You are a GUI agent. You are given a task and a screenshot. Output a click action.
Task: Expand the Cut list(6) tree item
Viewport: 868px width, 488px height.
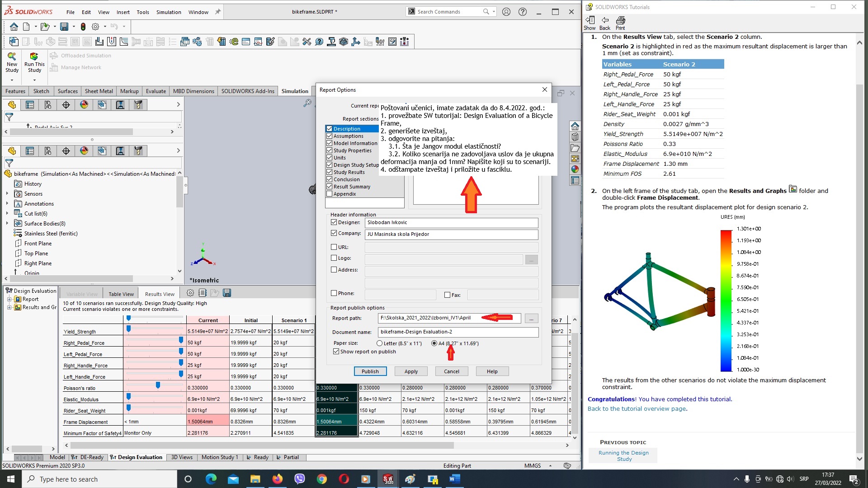click(x=7, y=213)
